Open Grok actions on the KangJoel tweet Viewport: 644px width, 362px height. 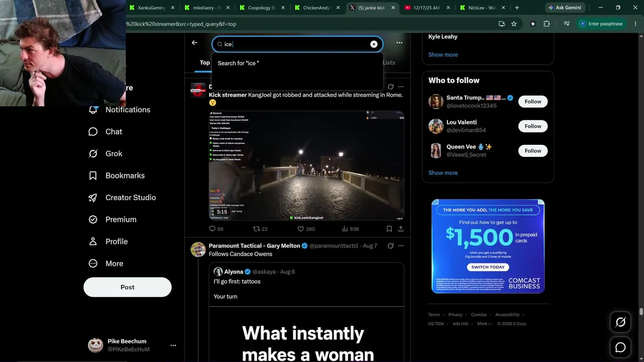390,86
